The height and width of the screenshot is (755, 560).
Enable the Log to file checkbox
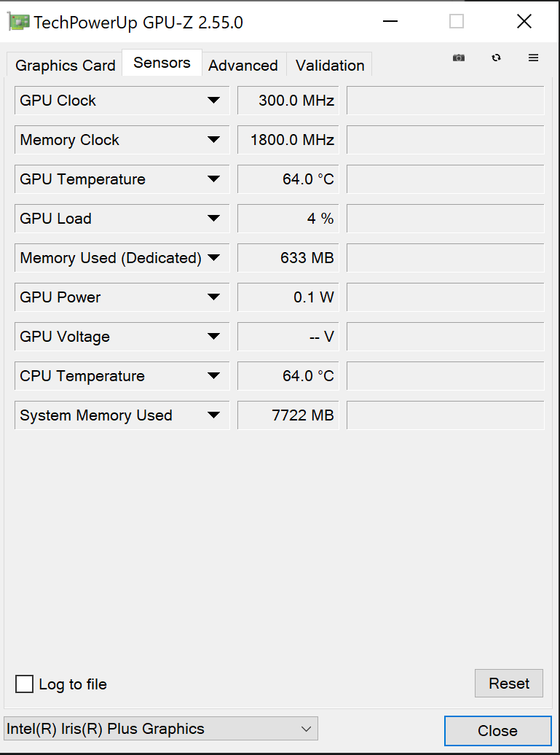[25, 684]
